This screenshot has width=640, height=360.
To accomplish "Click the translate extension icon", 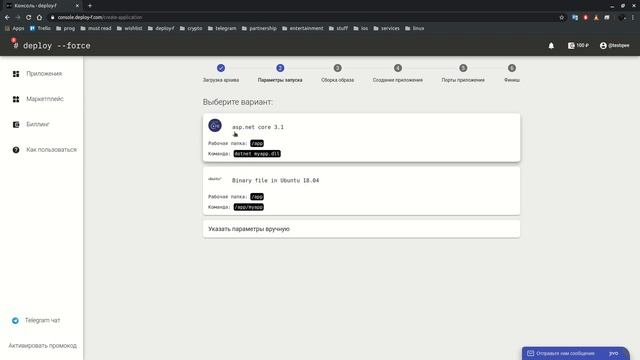I will pyautogui.click(x=575, y=18).
